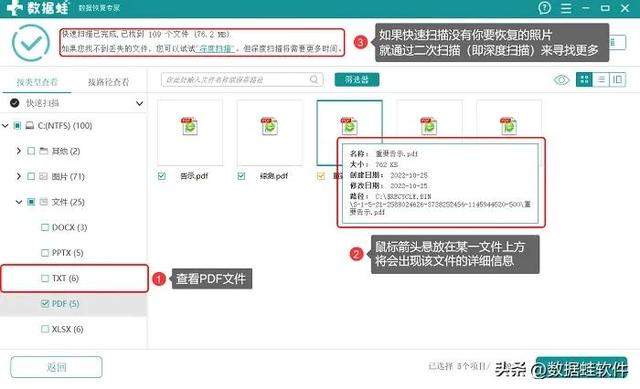
Task: Expand the 其他 (2) tree node
Action: (x=19, y=151)
